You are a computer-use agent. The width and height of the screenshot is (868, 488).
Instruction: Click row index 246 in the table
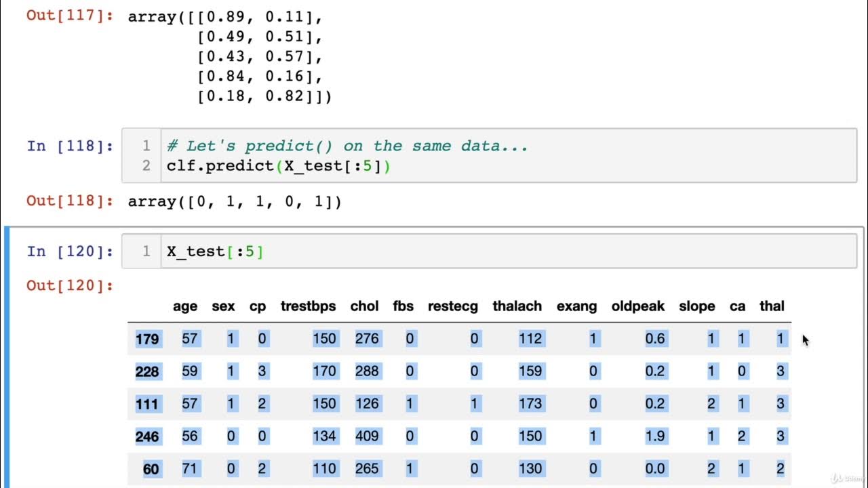[147, 436]
